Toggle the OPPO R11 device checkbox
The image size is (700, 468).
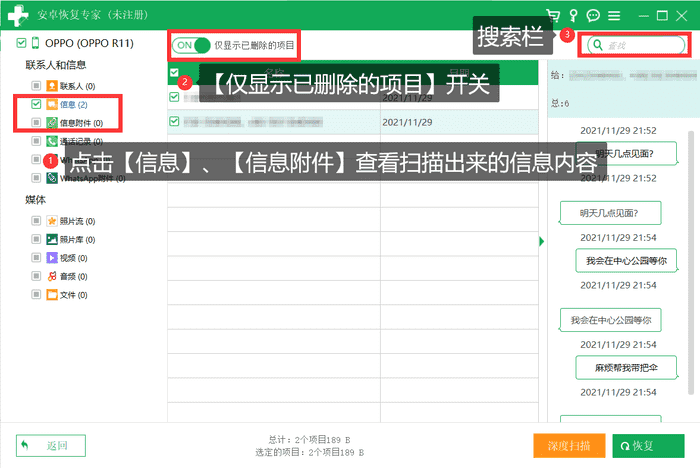tap(21, 43)
